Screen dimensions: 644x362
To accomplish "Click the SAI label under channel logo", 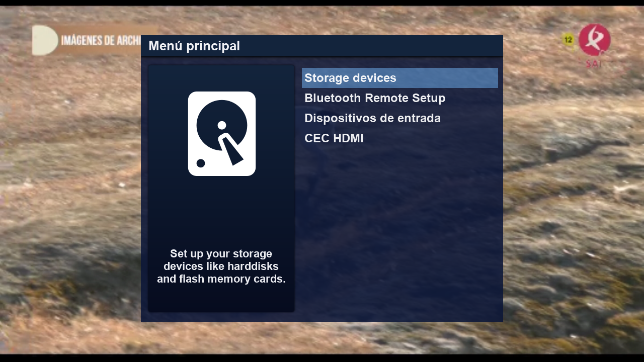I will click(594, 64).
